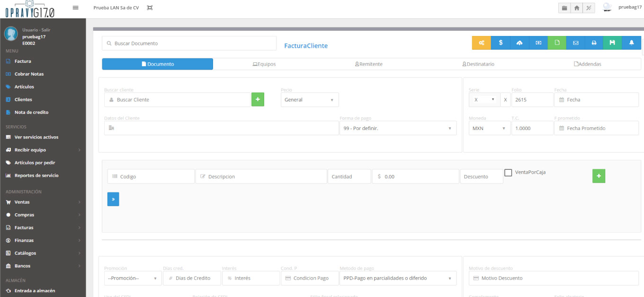The width and height of the screenshot is (644, 297).
Task: Open the Moneda MXN dropdown
Action: pyautogui.click(x=489, y=128)
